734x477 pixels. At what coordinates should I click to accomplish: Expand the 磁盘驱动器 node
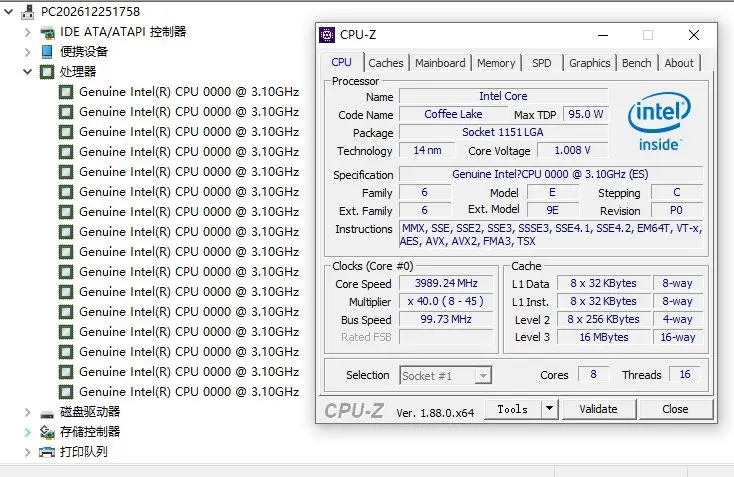pos(28,412)
